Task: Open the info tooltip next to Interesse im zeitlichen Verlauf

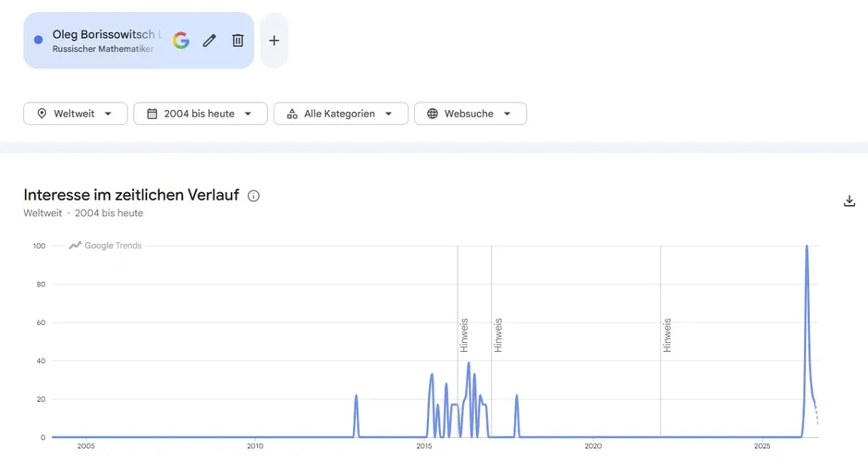Action: click(x=253, y=196)
